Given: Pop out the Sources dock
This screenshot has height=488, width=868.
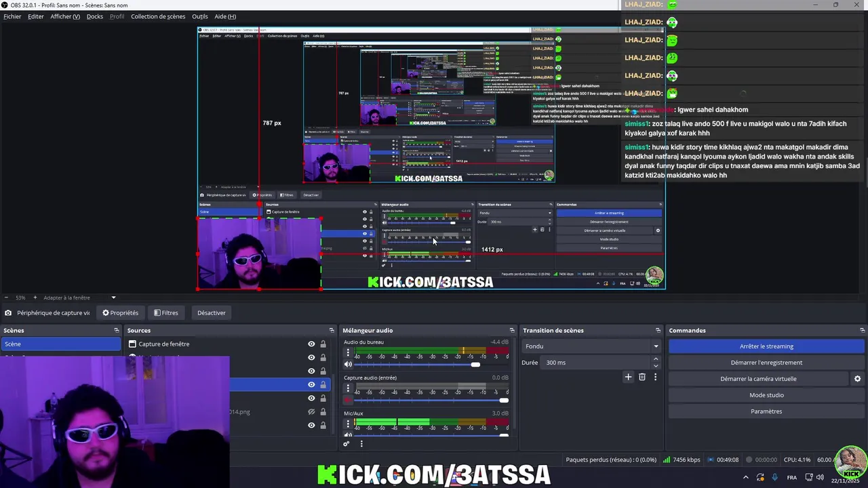Looking at the screenshot, I should click(x=332, y=330).
